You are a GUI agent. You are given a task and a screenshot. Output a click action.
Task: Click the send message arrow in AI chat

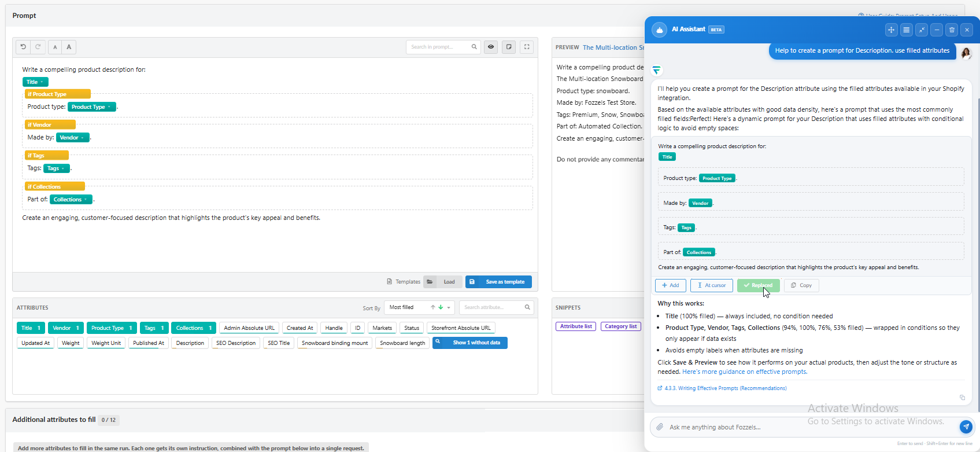click(x=966, y=427)
